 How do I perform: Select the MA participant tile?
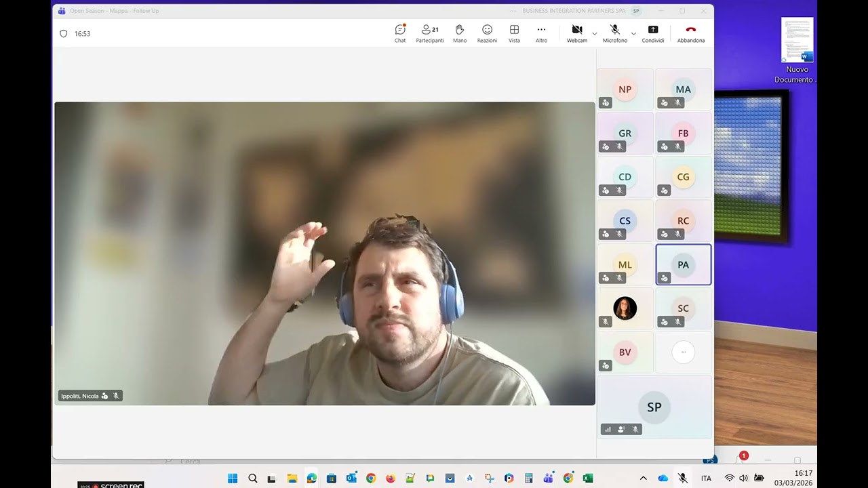coord(684,89)
